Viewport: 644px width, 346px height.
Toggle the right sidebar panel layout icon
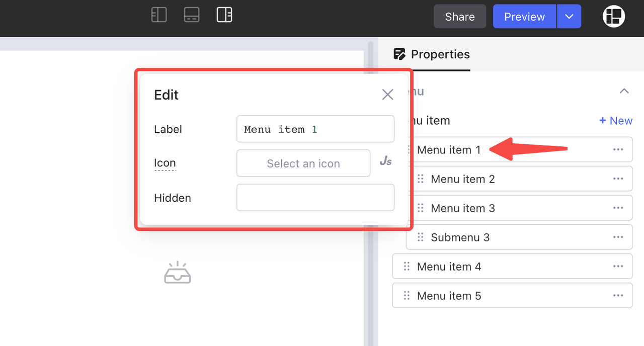pyautogui.click(x=224, y=15)
